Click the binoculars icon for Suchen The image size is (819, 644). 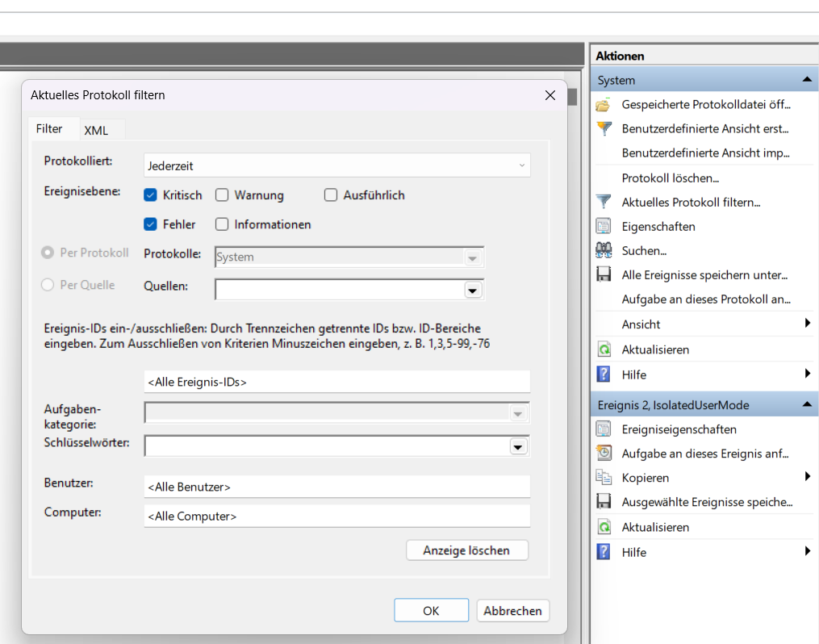point(604,251)
